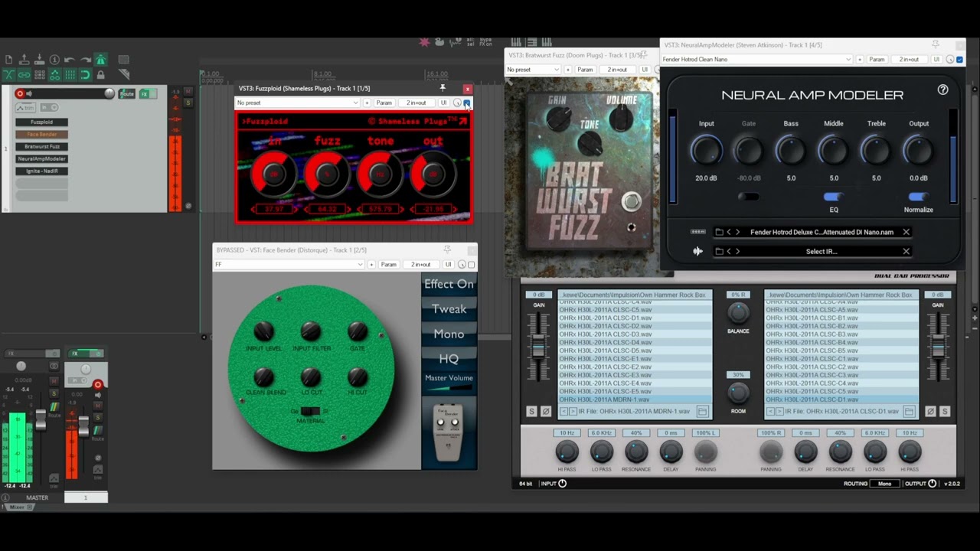
Task: Click the trim envelope button on track 1
Action: click(24, 108)
